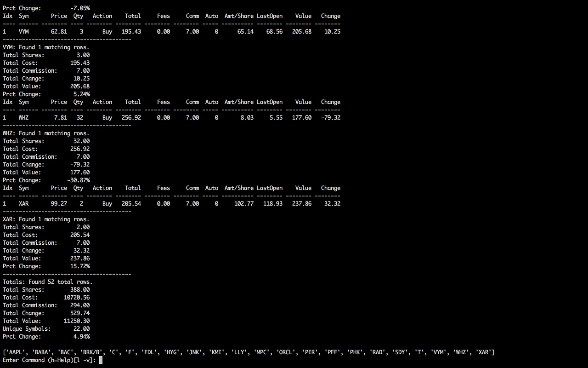This screenshot has height=368, width=588.
Task: Click the WHZ Total Cost value 256.92 in summary
Action: click(x=80, y=149)
